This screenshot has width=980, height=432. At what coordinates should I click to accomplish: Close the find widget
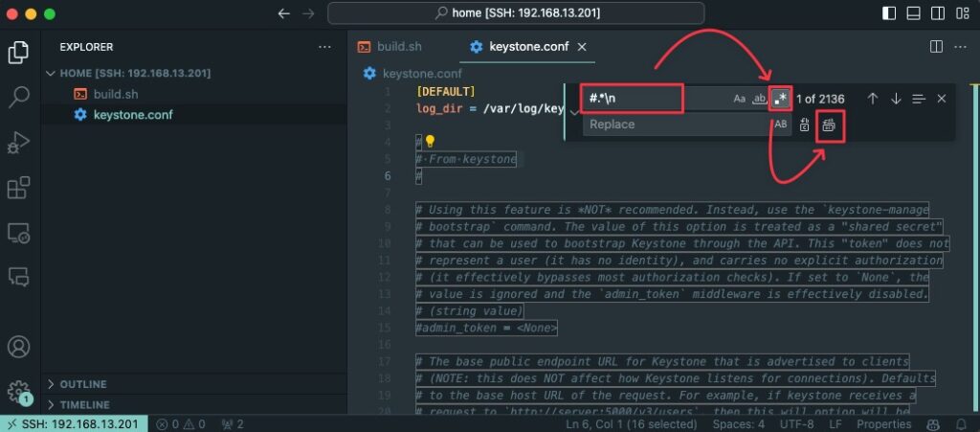[942, 99]
